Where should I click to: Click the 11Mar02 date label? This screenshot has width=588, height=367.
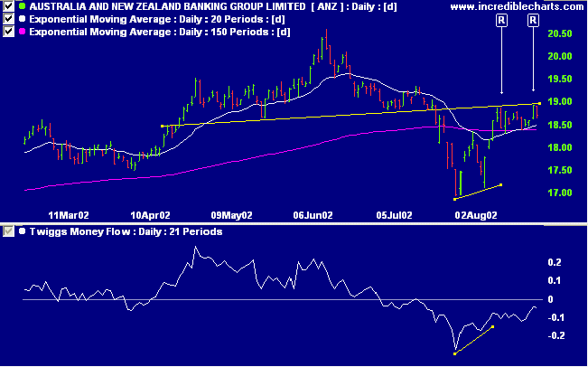pyautogui.click(x=69, y=215)
